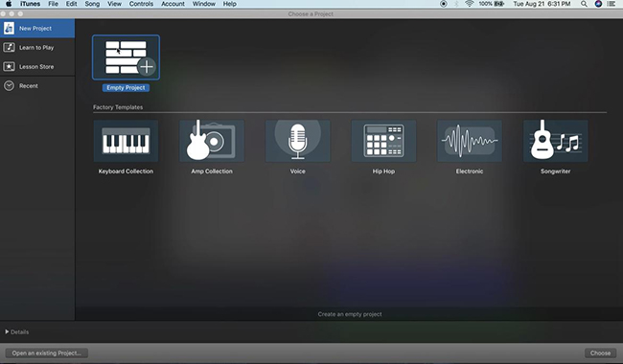Click the Empty Project label
The width and height of the screenshot is (623, 364).
point(126,88)
